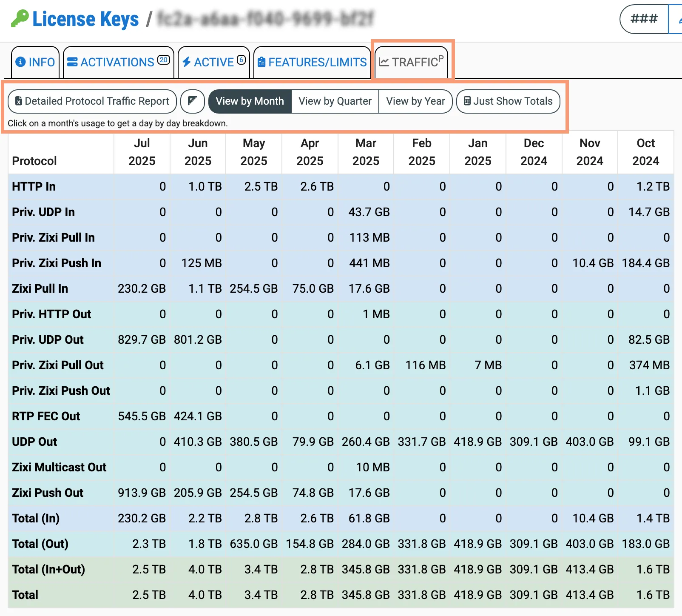Click the info circle icon on INFO tab
The width and height of the screenshot is (682, 616).
20,62
